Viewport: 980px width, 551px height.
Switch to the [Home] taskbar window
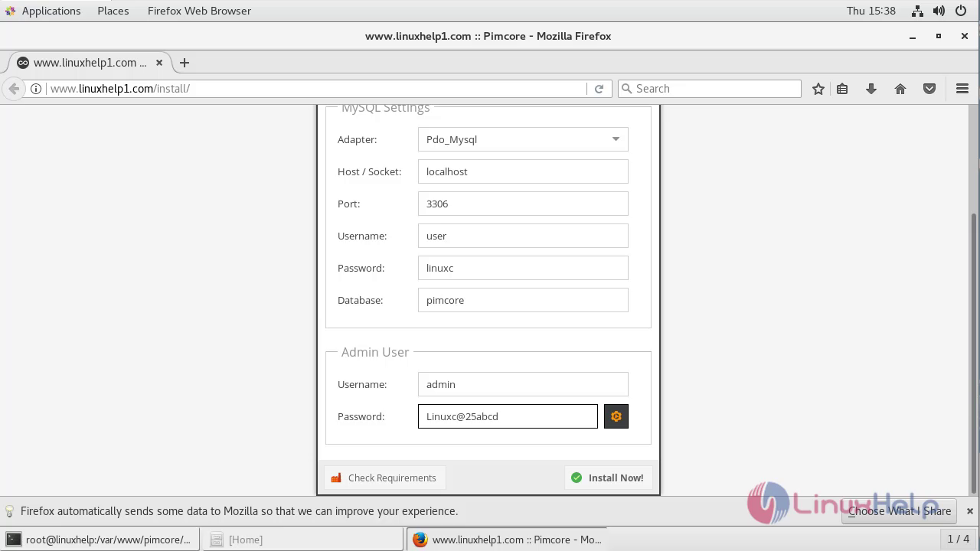point(304,540)
